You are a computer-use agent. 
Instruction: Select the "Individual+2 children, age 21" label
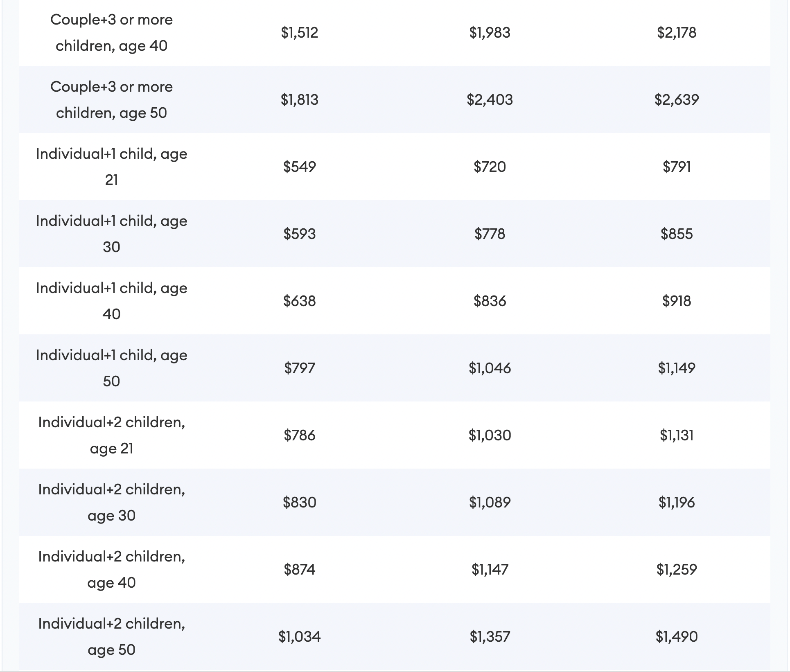pyautogui.click(x=111, y=435)
